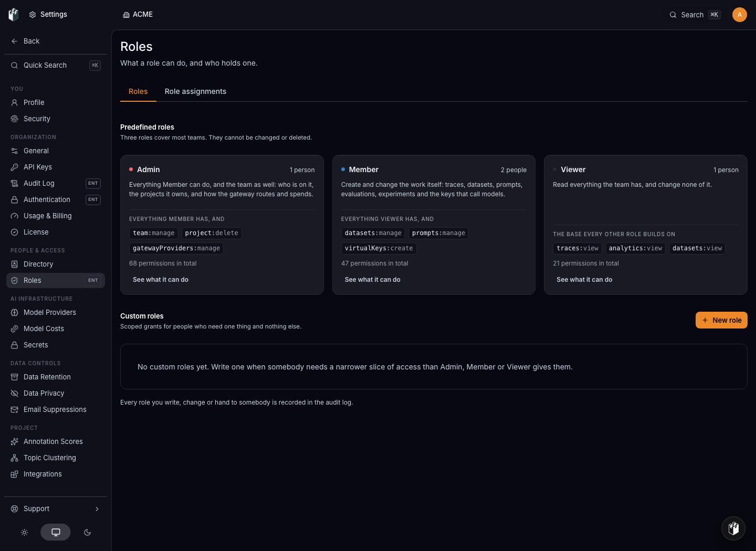This screenshot has width=756, height=551.
Task: Click Viewer's See what it can do
Action: point(584,280)
